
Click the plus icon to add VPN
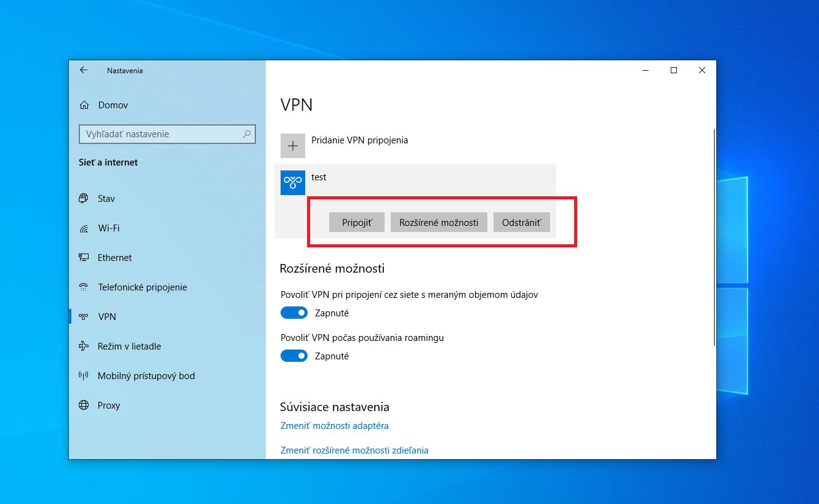(293, 146)
